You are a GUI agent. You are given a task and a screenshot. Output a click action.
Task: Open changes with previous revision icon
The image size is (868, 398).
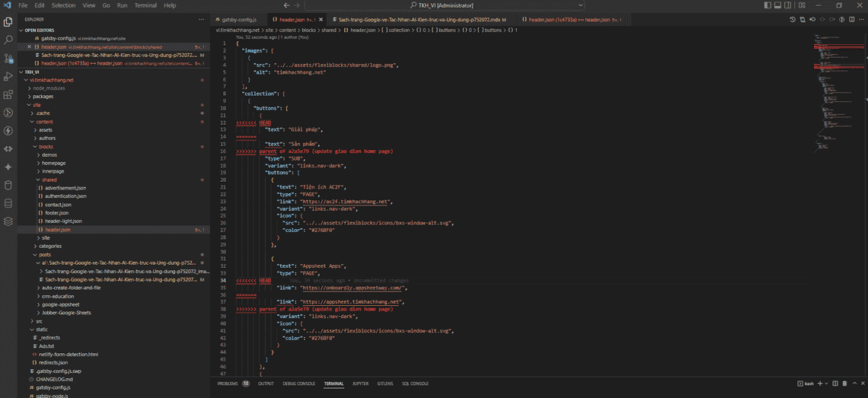tap(812, 19)
